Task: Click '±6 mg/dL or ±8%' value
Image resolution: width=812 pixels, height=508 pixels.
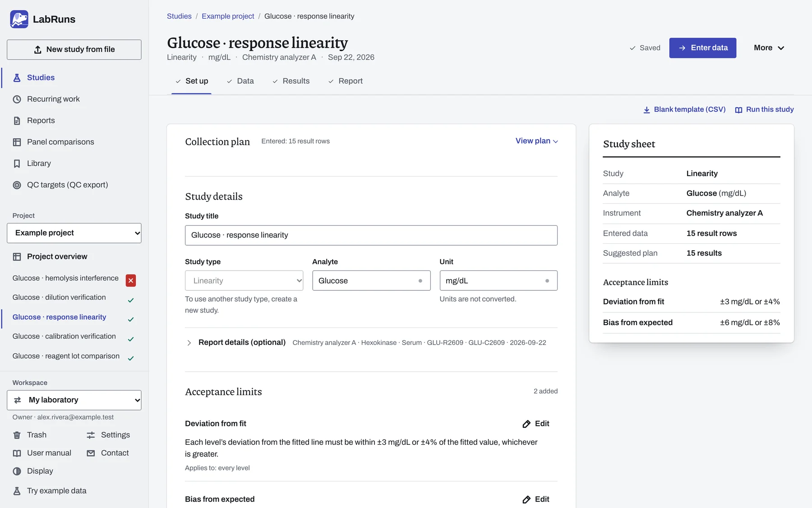Action: [x=750, y=322]
